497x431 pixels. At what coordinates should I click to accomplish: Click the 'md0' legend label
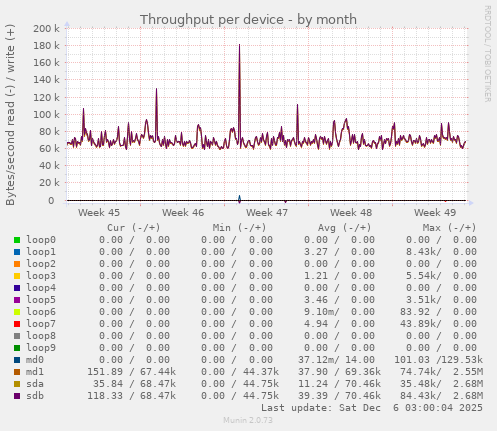[x=35, y=360]
